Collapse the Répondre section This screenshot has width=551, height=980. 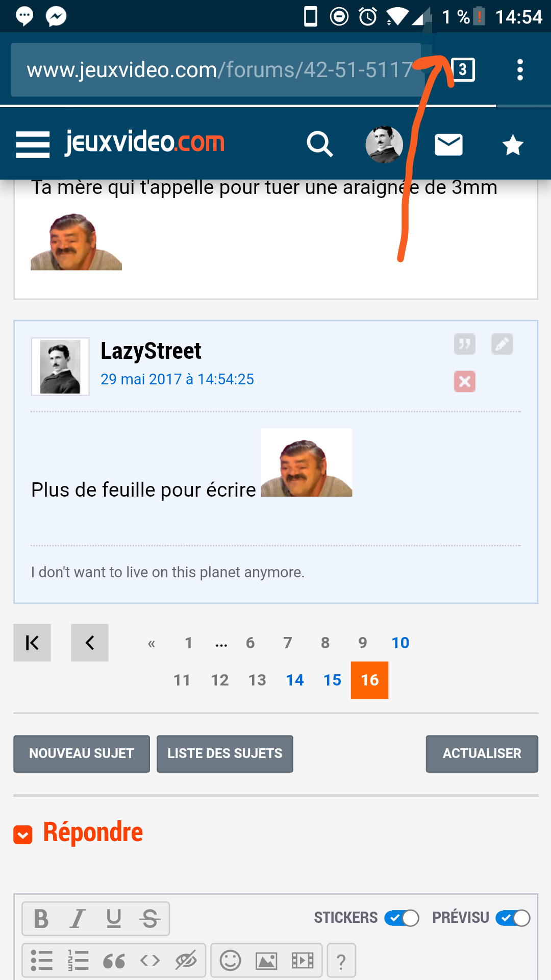(23, 835)
